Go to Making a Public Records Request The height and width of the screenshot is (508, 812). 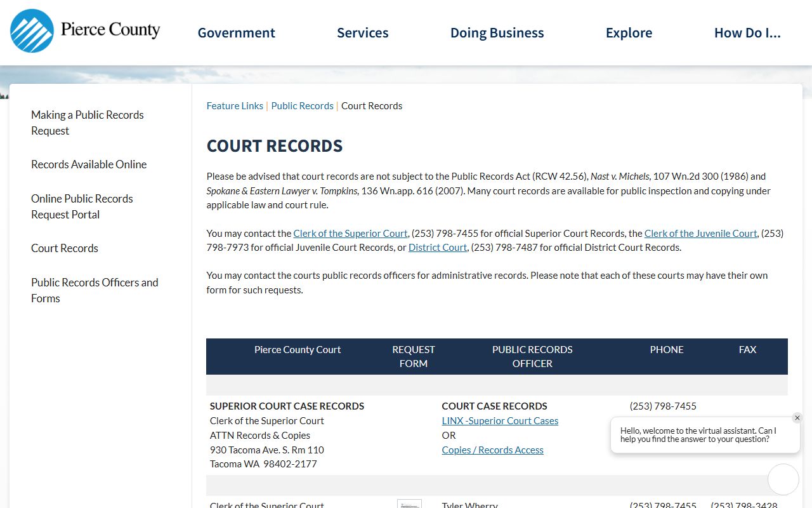pyautogui.click(x=88, y=123)
